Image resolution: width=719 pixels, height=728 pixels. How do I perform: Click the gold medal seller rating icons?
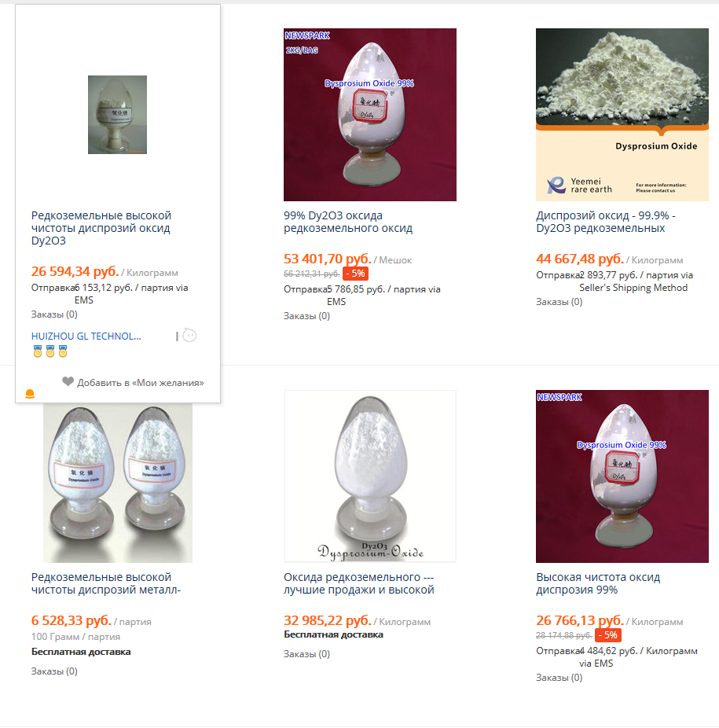click(50, 351)
